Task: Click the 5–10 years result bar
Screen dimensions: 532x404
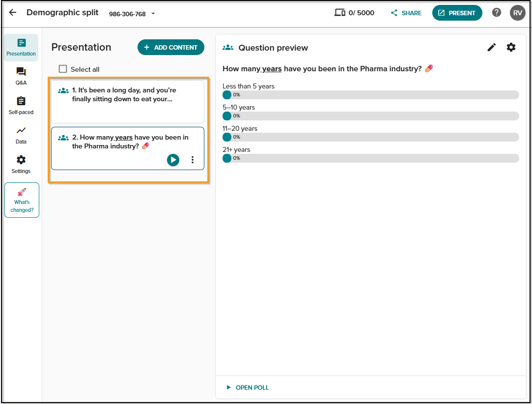Action: tap(370, 116)
